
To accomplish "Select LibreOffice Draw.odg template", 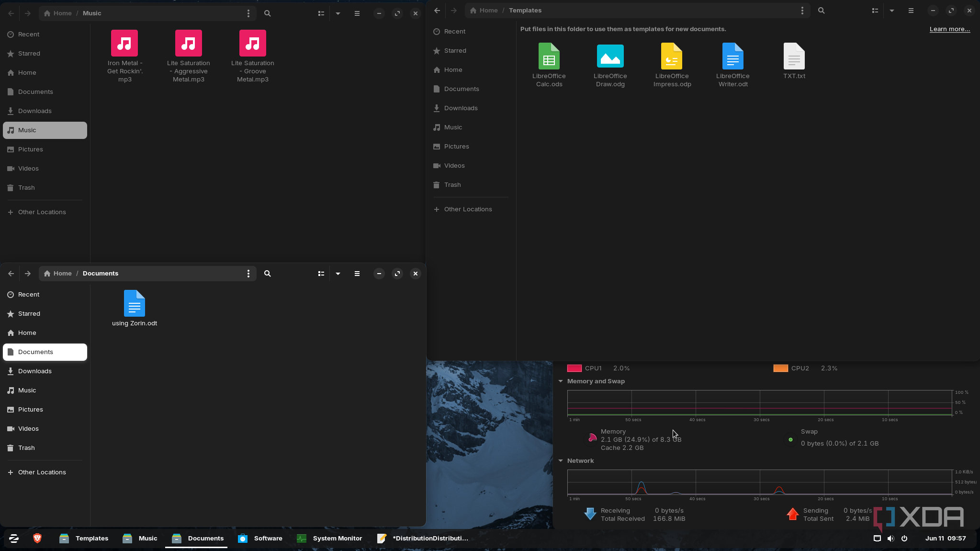I will point(610,65).
